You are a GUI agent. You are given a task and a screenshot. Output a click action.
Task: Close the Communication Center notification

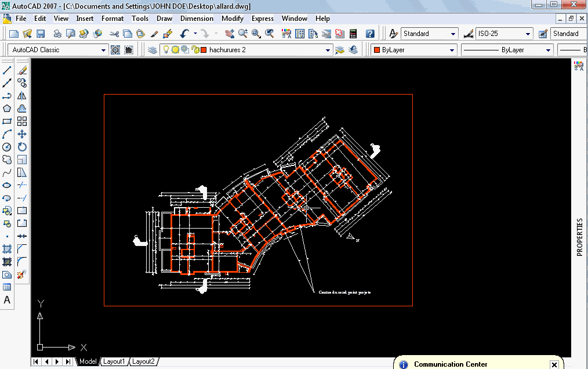click(554, 364)
